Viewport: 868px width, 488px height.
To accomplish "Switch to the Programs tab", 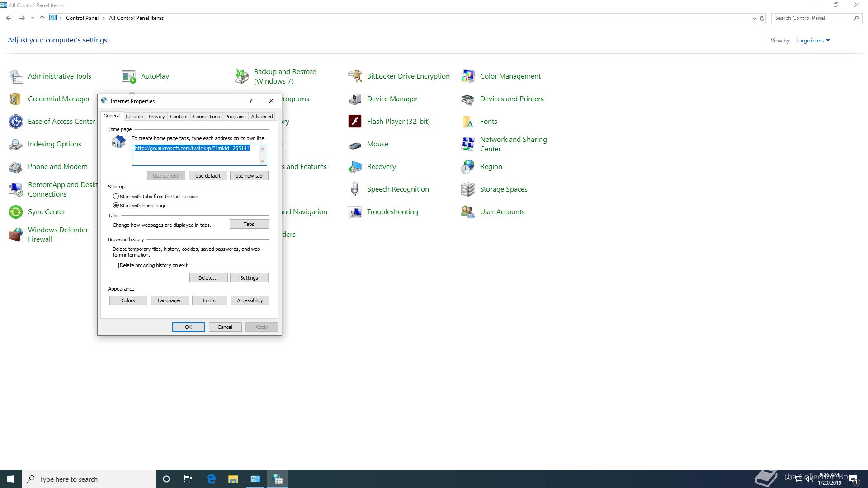I will point(235,117).
